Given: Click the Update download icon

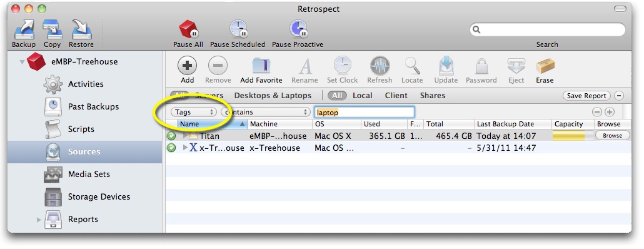Looking at the screenshot, I should [x=446, y=65].
